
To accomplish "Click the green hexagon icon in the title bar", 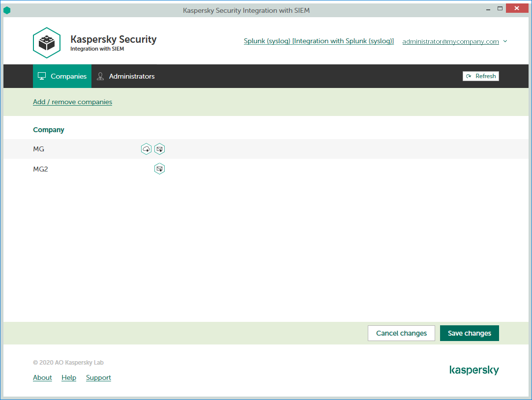I will tap(7, 10).
